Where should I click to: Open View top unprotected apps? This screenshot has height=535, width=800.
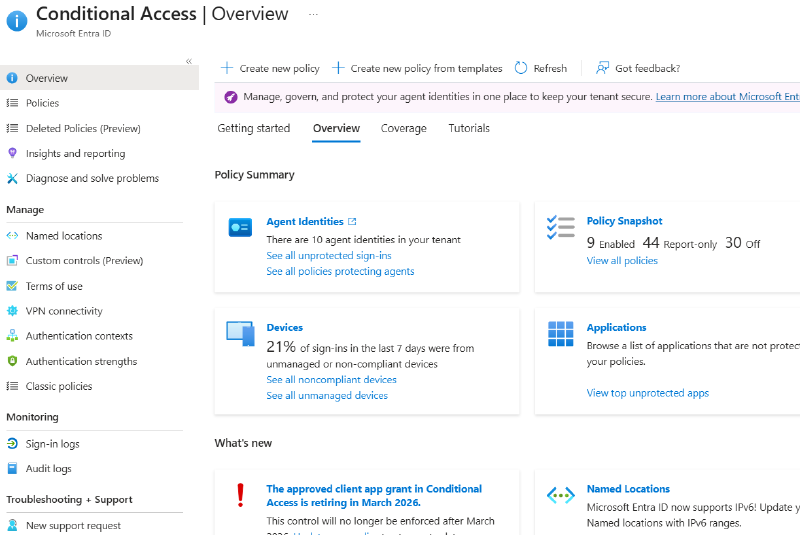pos(647,393)
